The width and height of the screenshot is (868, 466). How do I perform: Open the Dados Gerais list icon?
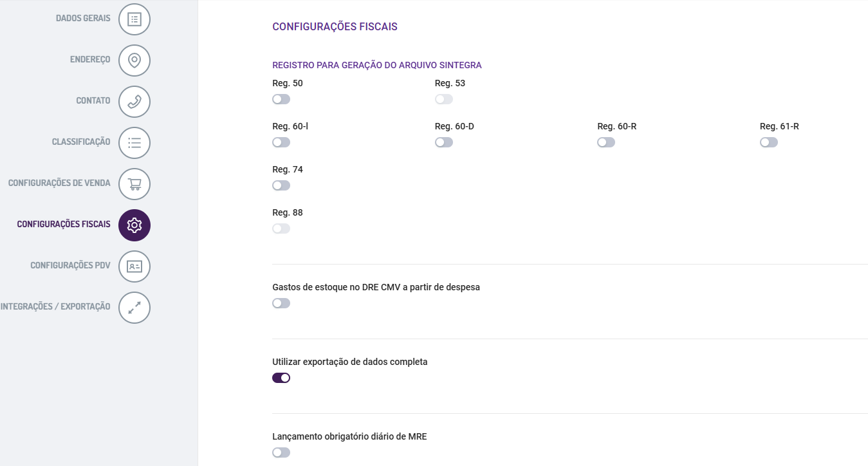coord(134,19)
